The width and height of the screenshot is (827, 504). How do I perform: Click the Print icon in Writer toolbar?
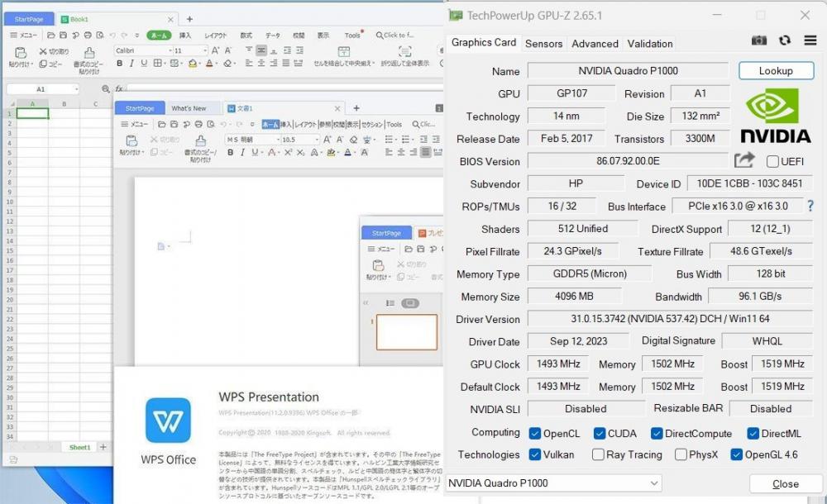click(198, 125)
